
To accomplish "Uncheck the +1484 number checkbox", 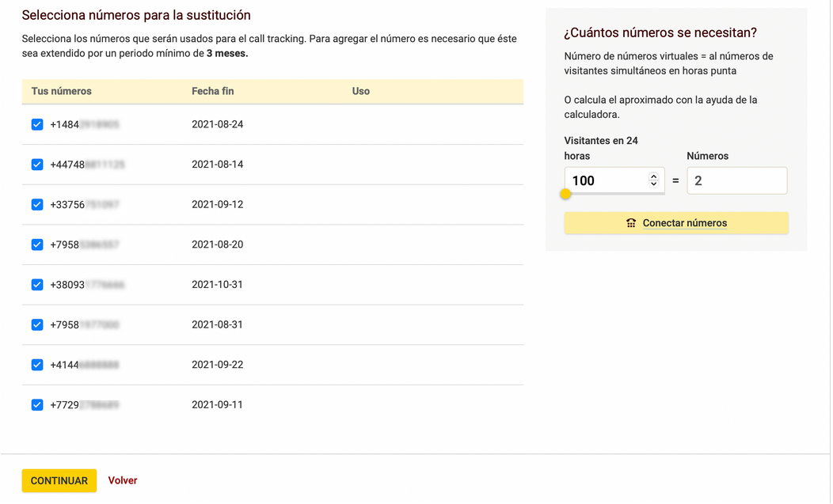I will 37,125.
